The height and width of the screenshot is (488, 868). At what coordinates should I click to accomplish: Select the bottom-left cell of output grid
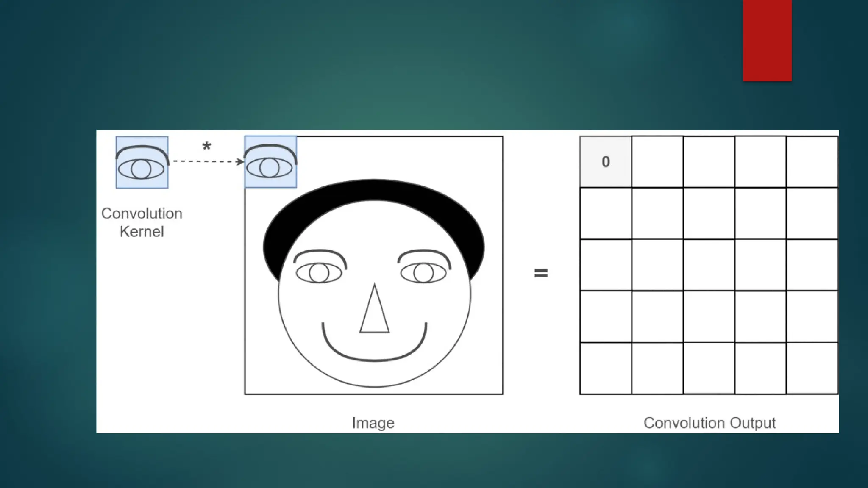tap(606, 368)
